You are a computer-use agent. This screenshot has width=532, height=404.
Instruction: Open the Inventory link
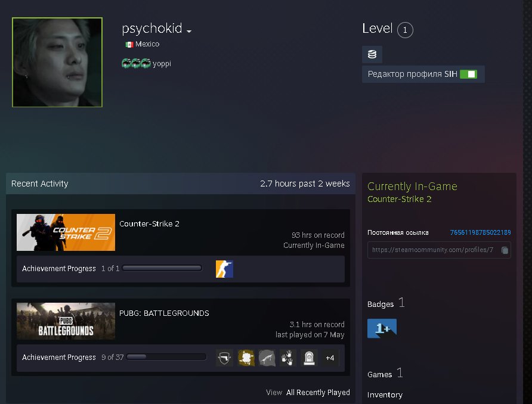[x=385, y=395]
